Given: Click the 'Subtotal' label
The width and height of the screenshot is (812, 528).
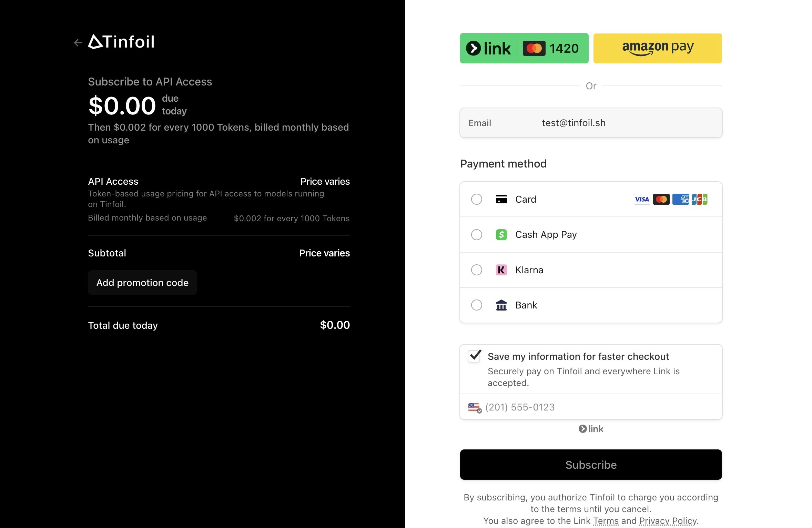Looking at the screenshot, I should tap(107, 253).
